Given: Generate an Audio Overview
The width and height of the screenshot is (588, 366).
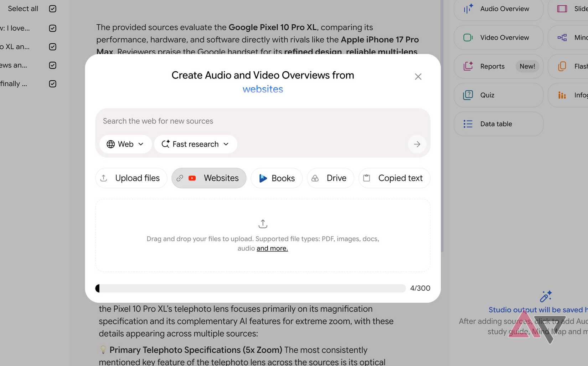Looking at the screenshot, I should tap(499, 9).
